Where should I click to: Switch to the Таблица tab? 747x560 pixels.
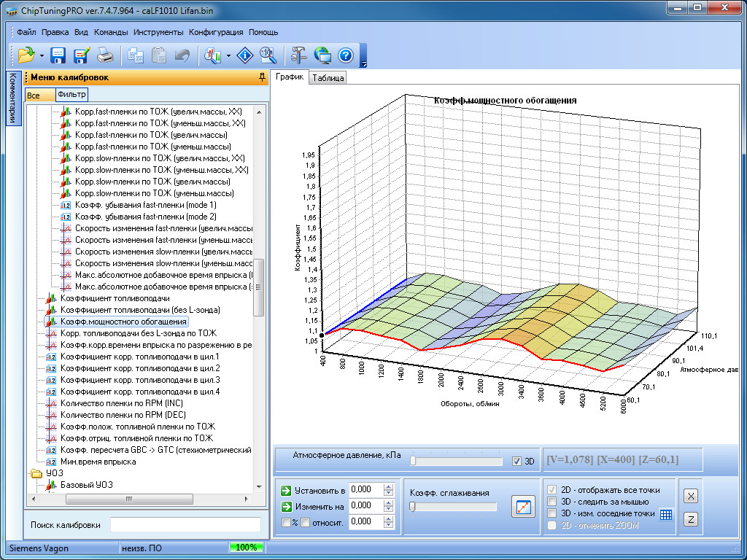coord(328,78)
